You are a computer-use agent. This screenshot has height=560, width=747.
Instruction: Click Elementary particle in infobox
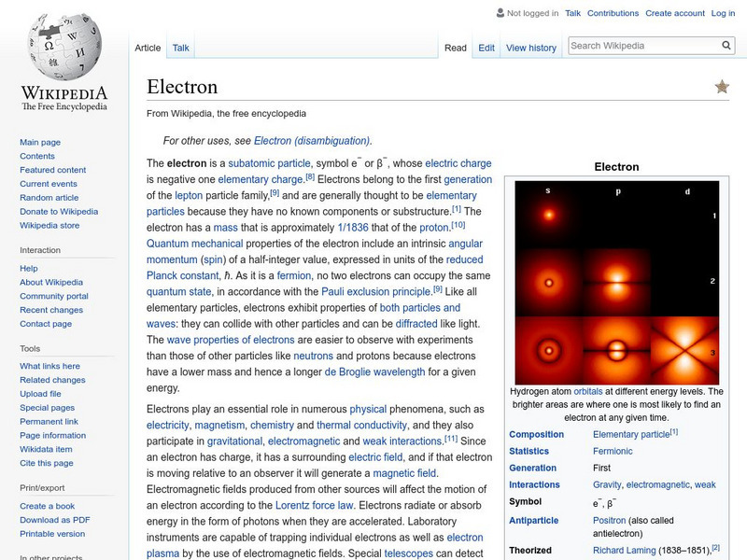(631, 434)
